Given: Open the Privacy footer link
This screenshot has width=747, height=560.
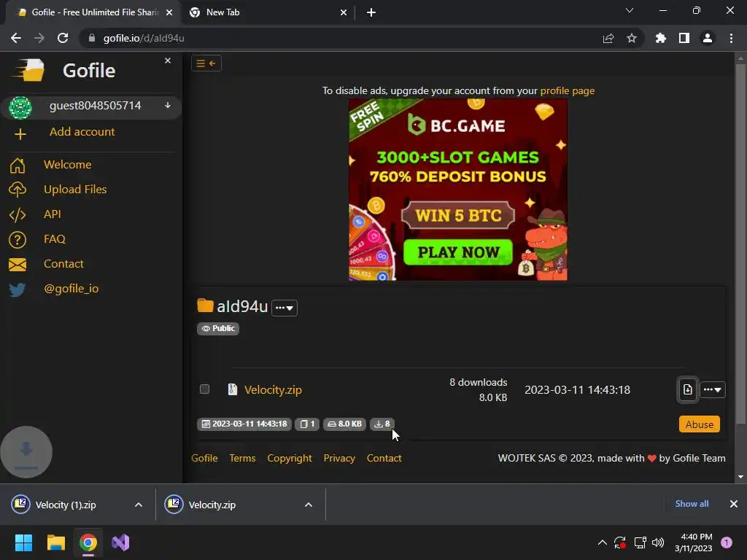Looking at the screenshot, I should coord(339,458).
